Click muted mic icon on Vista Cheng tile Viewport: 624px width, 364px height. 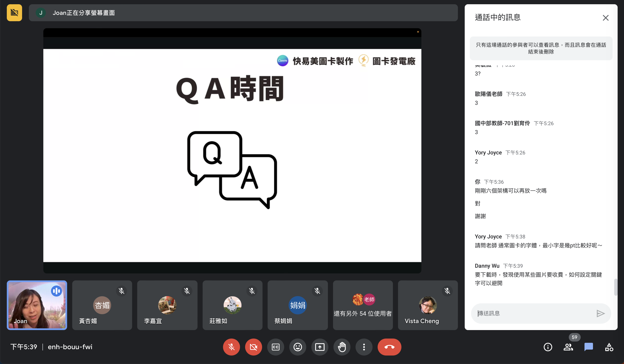coord(447,291)
